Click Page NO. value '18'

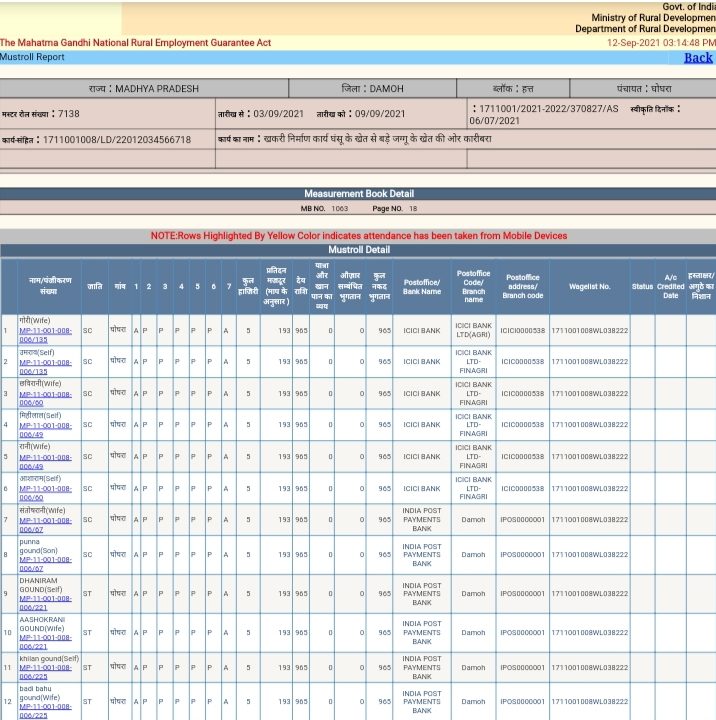pos(413,208)
